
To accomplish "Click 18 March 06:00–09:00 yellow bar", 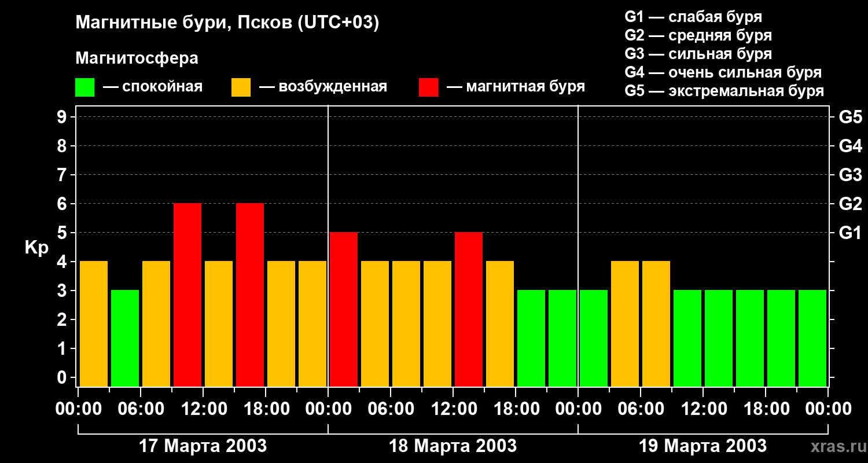I will [406, 324].
